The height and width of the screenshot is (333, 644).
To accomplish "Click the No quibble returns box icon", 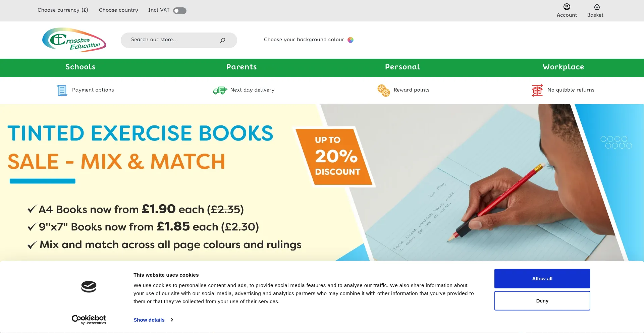I will pos(537,90).
